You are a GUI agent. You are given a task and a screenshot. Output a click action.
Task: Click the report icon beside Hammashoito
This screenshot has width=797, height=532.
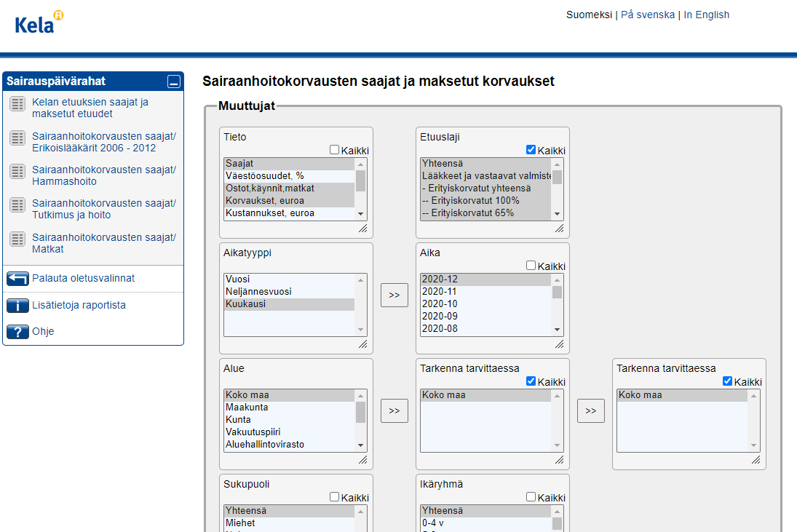(x=17, y=171)
